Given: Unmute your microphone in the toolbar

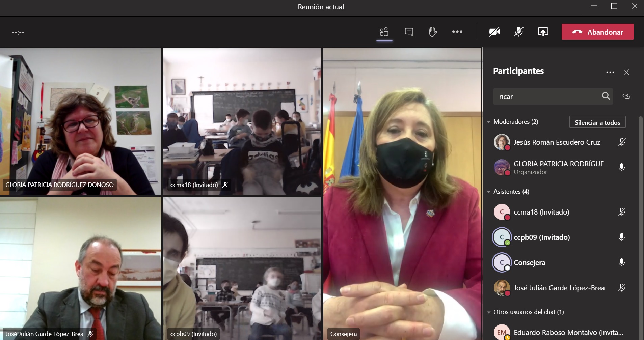Looking at the screenshot, I should pos(518,32).
